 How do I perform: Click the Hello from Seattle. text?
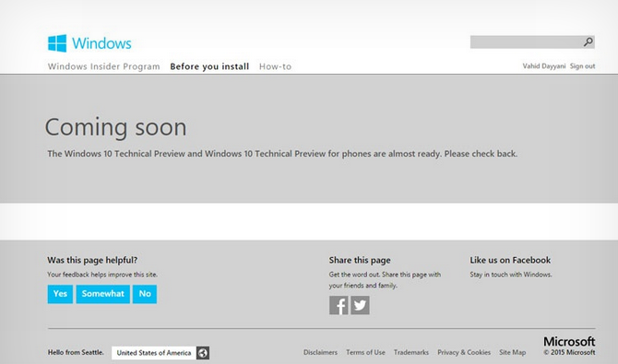tap(76, 352)
